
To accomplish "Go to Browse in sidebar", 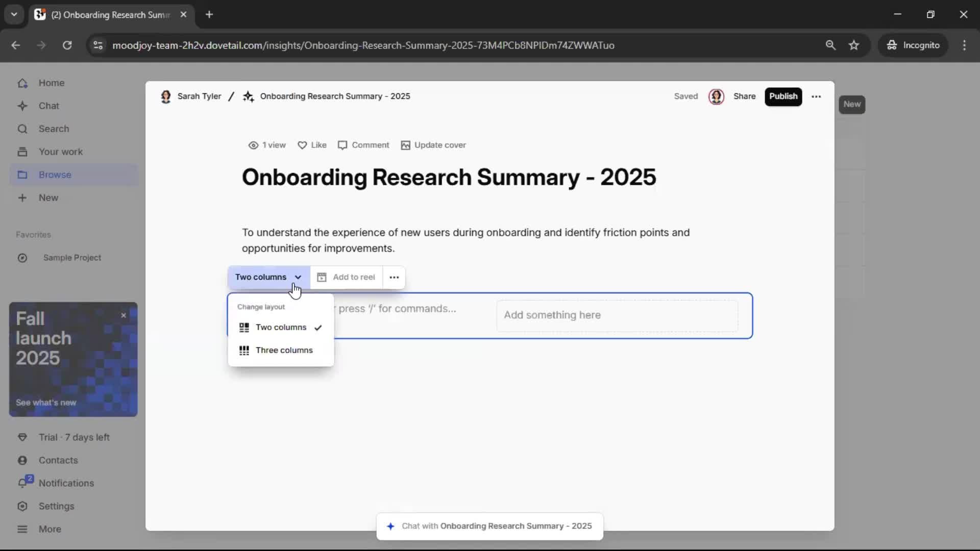I will [x=55, y=175].
